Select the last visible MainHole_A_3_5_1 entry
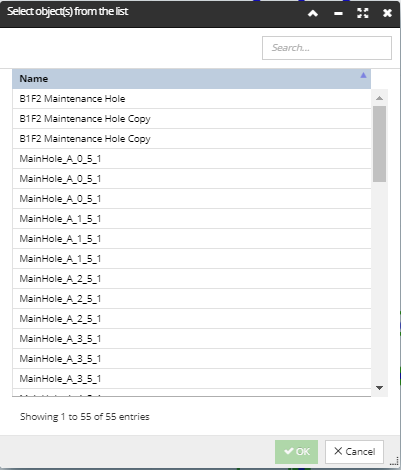The height and width of the screenshot is (470, 401). tap(192, 379)
